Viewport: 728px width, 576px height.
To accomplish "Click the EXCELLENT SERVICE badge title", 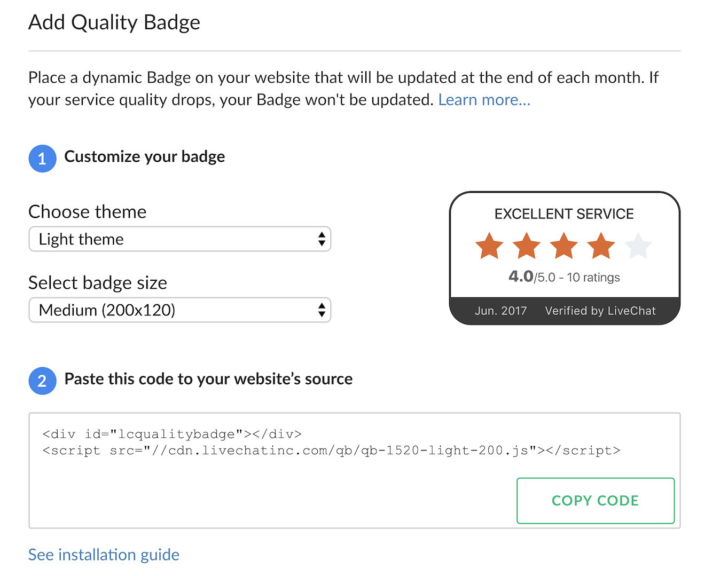I will [564, 214].
